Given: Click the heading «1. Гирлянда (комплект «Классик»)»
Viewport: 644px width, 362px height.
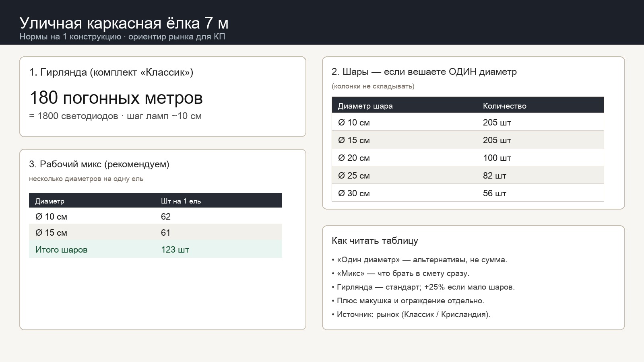Looking at the screenshot, I should 111,72.
